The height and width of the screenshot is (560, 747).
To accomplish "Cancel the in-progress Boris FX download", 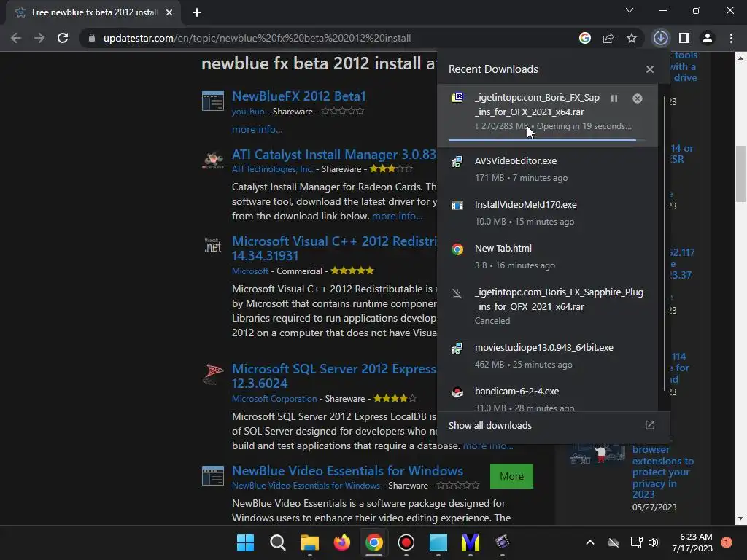I will pyautogui.click(x=638, y=98).
